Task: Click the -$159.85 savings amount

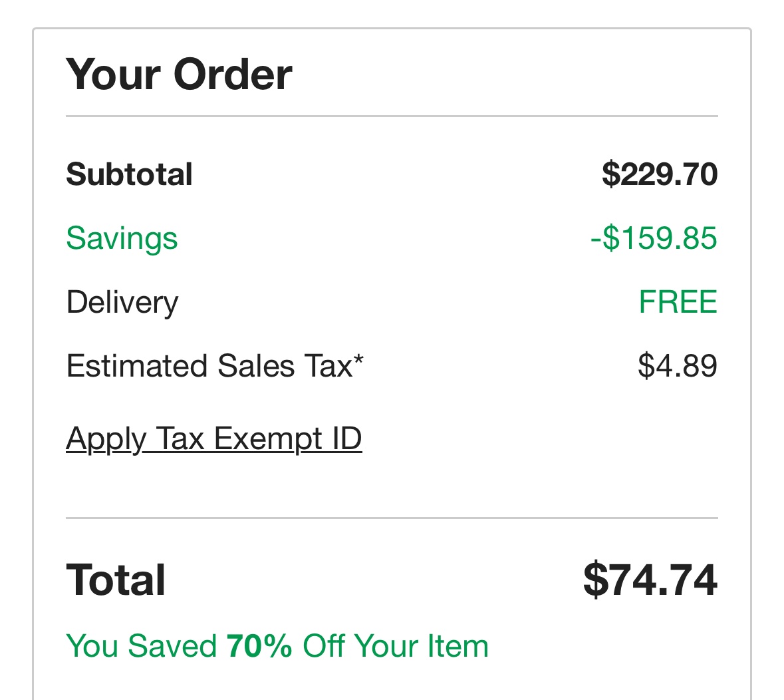Action: coord(654,238)
